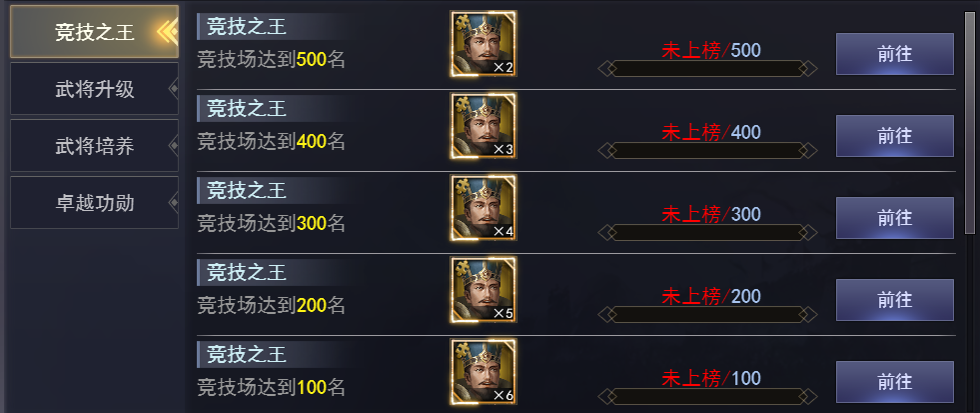Go to arena via the 300 rank 前往 button

click(x=895, y=218)
